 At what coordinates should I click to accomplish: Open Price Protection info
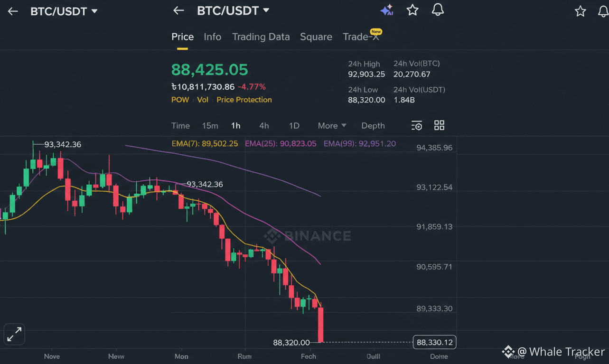(x=244, y=100)
